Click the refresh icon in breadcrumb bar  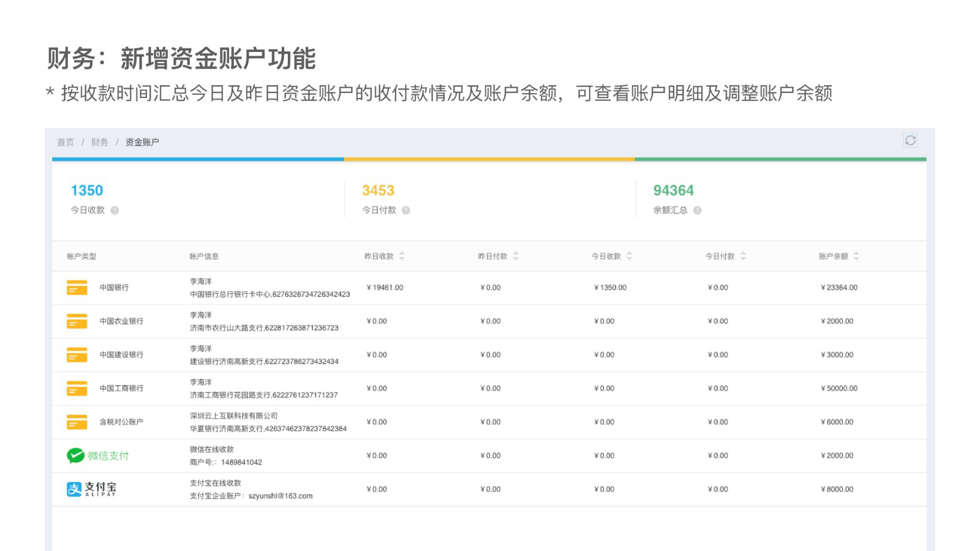tap(910, 141)
